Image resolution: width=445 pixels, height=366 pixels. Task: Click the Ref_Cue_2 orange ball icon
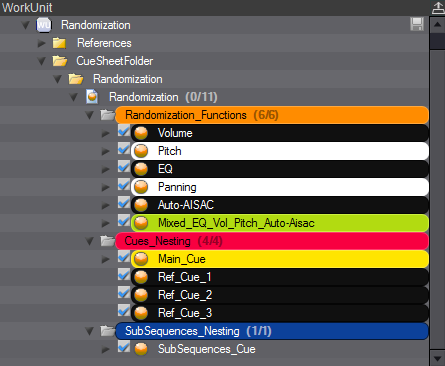(x=141, y=295)
